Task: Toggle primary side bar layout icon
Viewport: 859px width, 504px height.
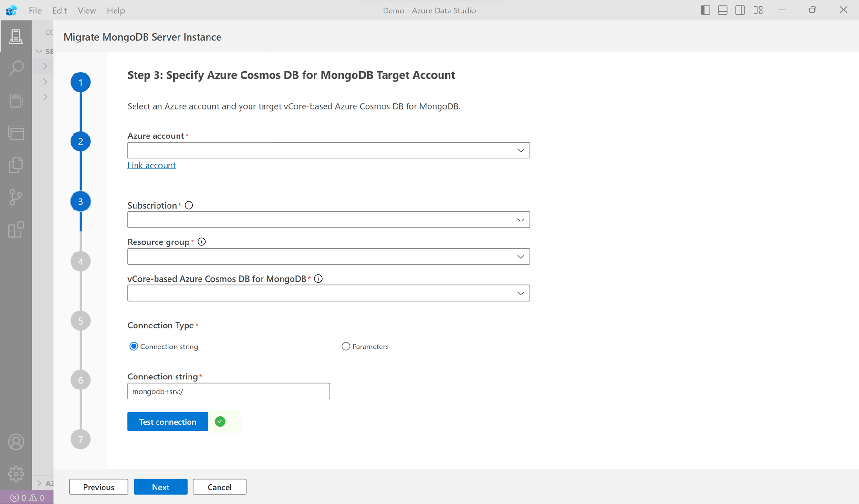Action: point(705,10)
